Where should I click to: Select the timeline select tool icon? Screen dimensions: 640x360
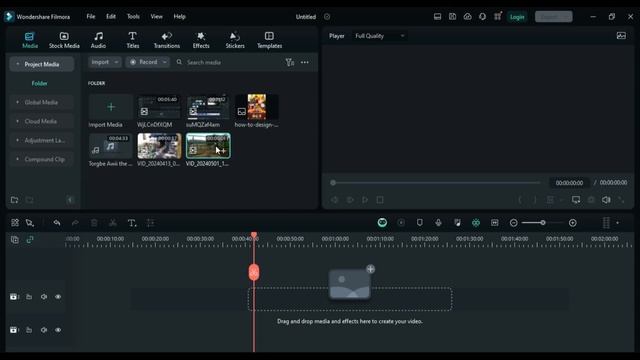tap(29, 223)
